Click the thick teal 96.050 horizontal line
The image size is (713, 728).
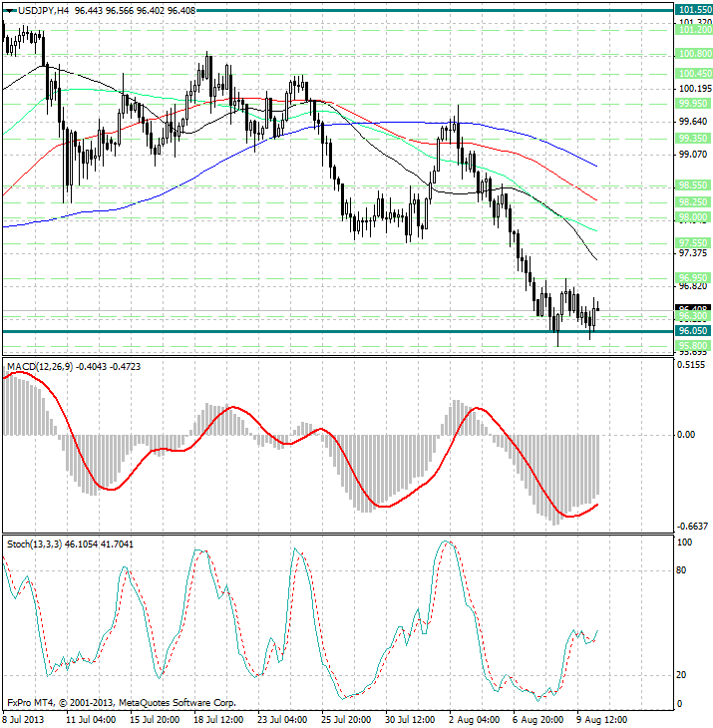(x=338, y=331)
